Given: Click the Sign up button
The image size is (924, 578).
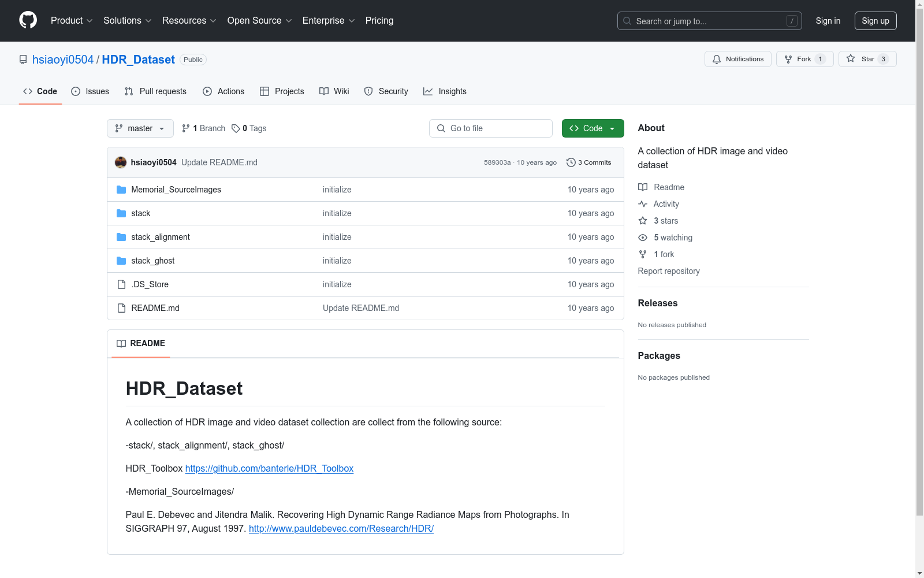Looking at the screenshot, I should (875, 21).
